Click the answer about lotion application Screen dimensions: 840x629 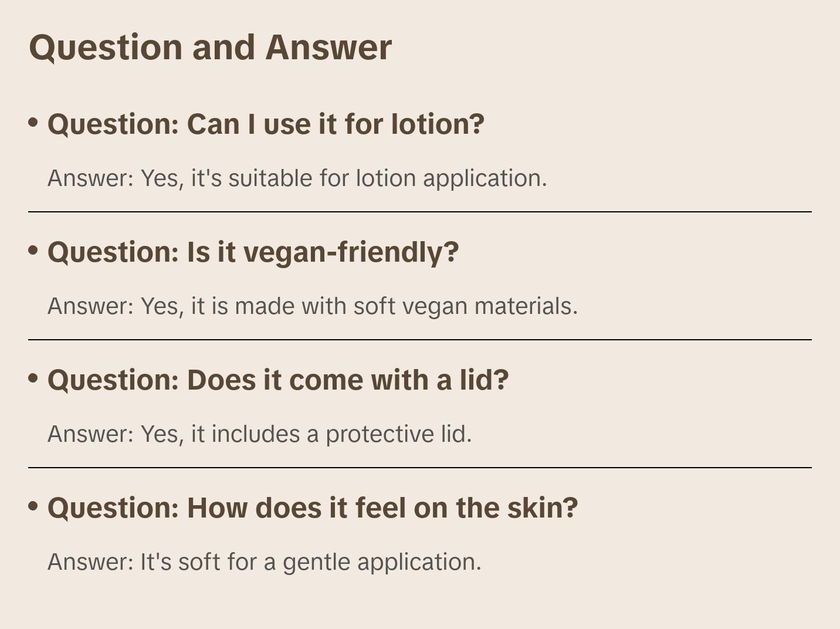[297, 178]
